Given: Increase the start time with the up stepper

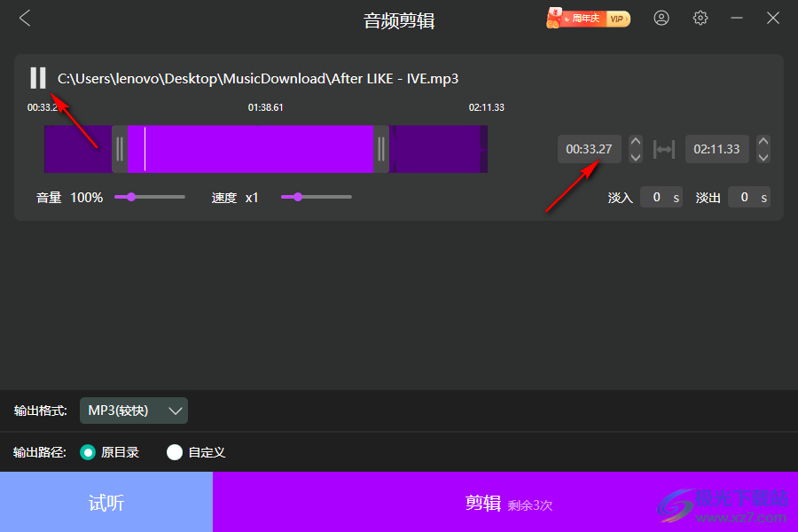Looking at the screenshot, I should pos(635,144).
